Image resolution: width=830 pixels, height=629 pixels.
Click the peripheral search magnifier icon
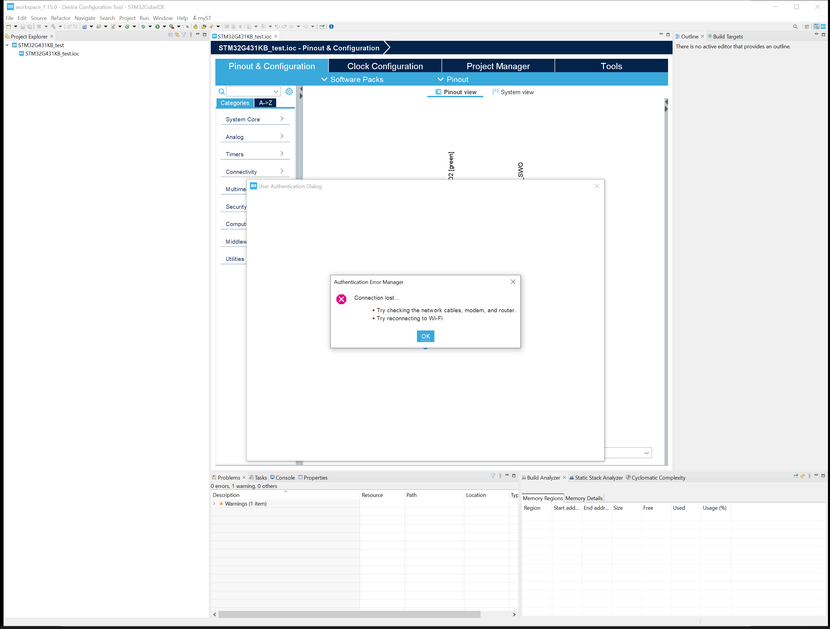click(221, 92)
